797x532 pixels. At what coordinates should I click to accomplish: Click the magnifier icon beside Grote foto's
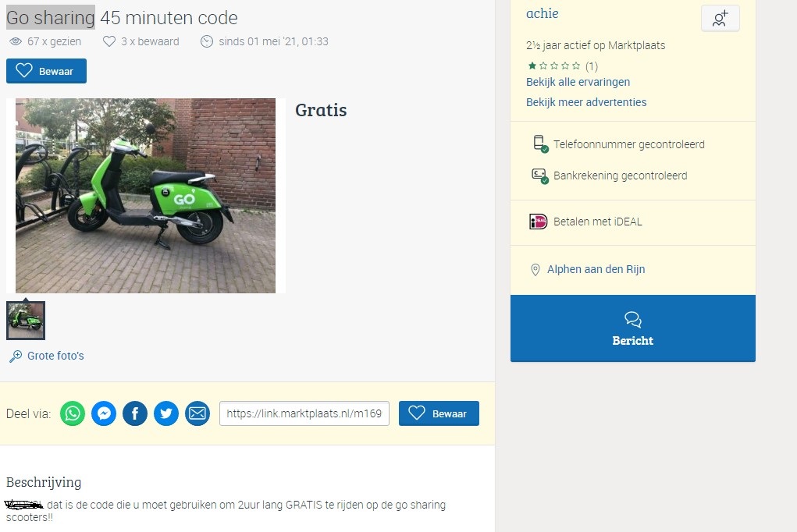click(16, 356)
